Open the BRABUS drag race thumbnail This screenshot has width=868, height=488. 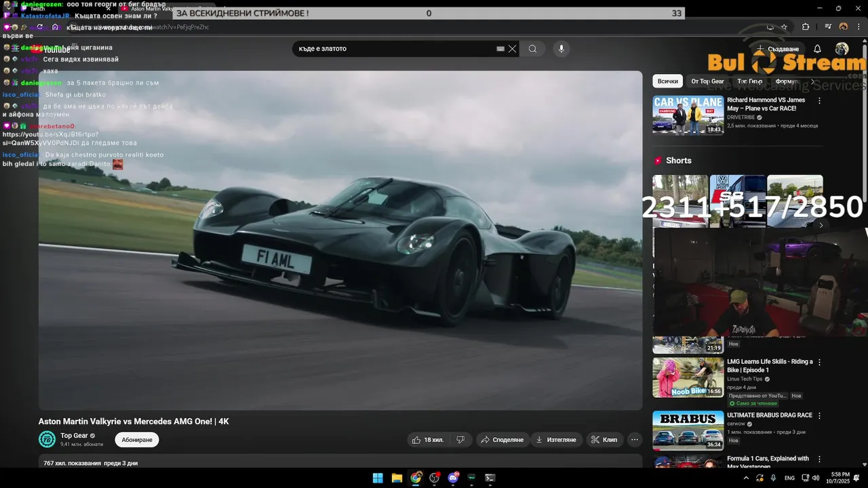point(688,430)
